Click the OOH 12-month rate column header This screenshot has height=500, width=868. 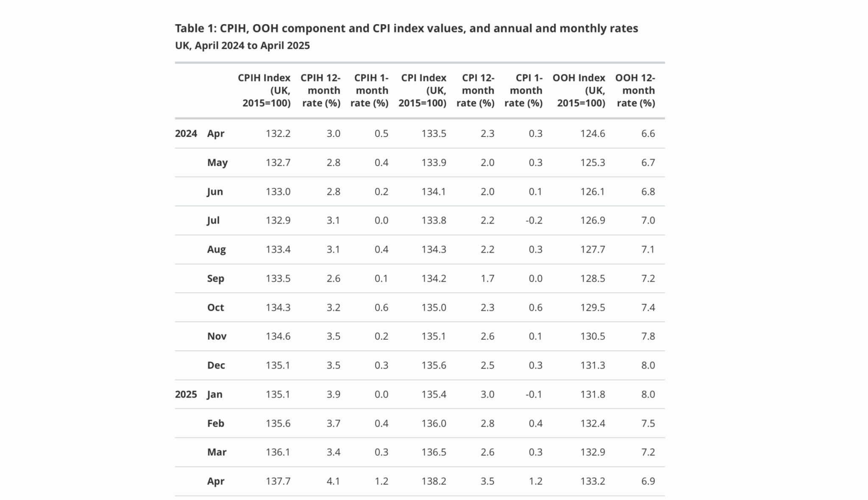coord(635,90)
